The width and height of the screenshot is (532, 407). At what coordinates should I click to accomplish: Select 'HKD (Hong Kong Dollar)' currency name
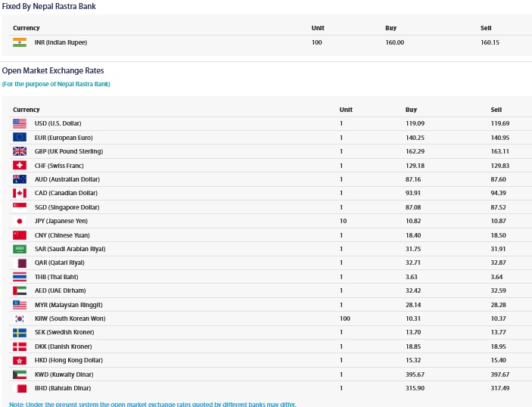69,360
